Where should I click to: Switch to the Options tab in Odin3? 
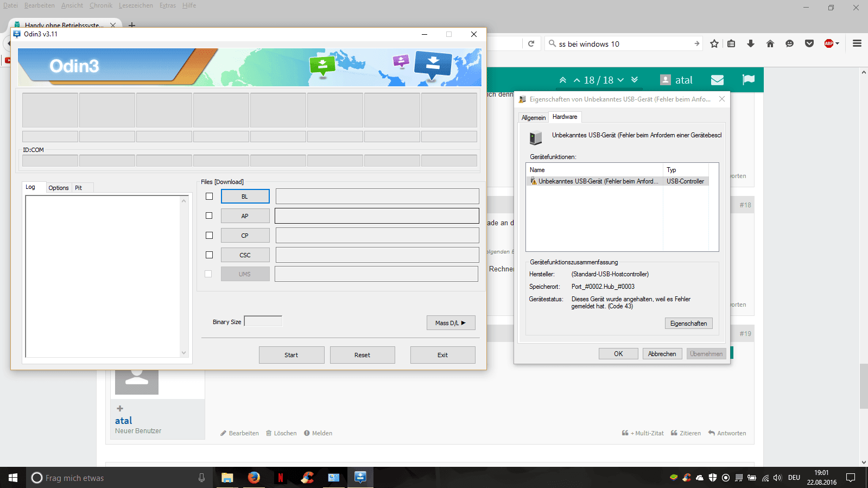click(59, 188)
